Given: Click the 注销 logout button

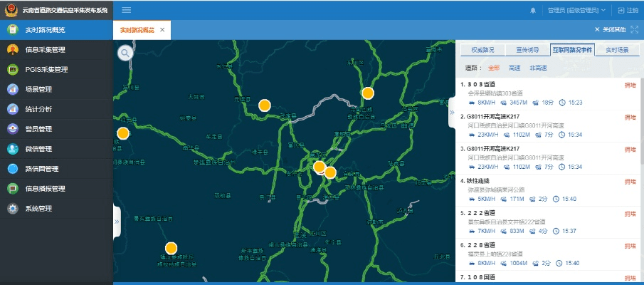Looking at the screenshot, I should [x=628, y=11].
